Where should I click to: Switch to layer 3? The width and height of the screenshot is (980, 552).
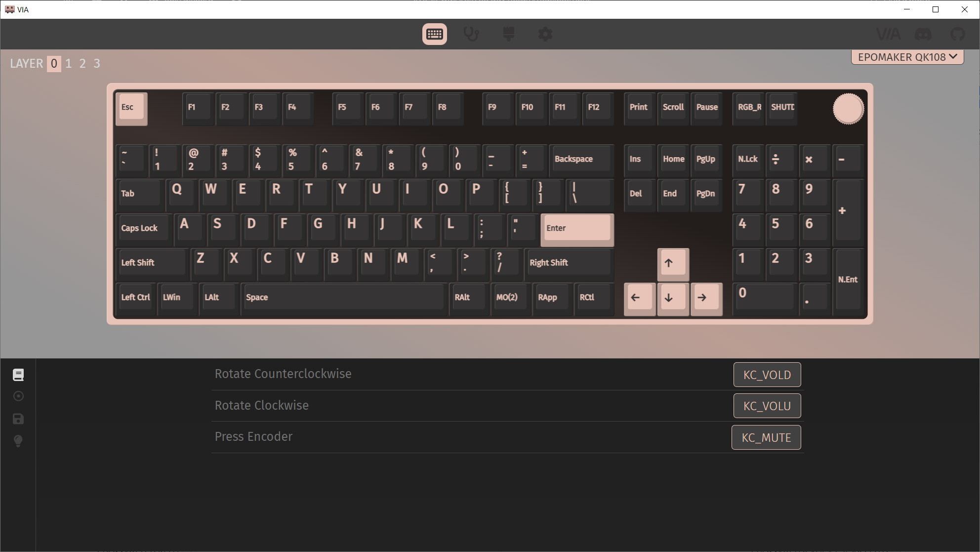[97, 63]
